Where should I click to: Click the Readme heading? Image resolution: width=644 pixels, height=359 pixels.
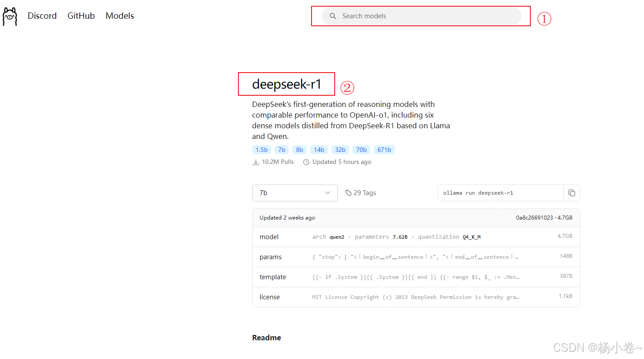coord(267,338)
